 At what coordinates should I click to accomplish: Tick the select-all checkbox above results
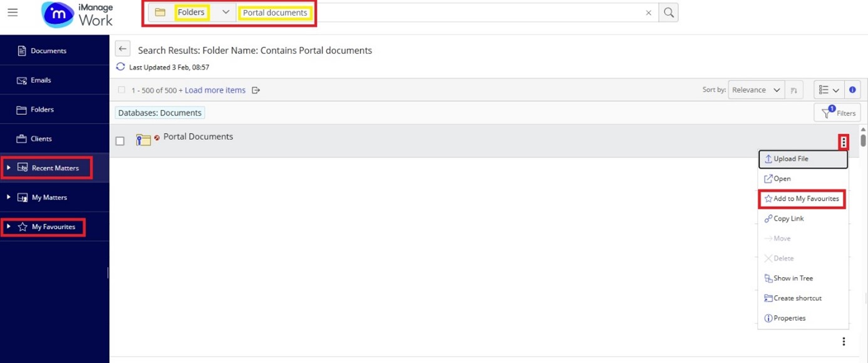tap(121, 90)
